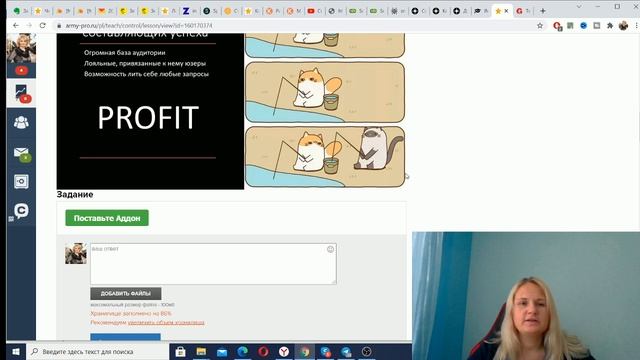
Task: Open Opera browser from the taskbar
Action: 263,351
